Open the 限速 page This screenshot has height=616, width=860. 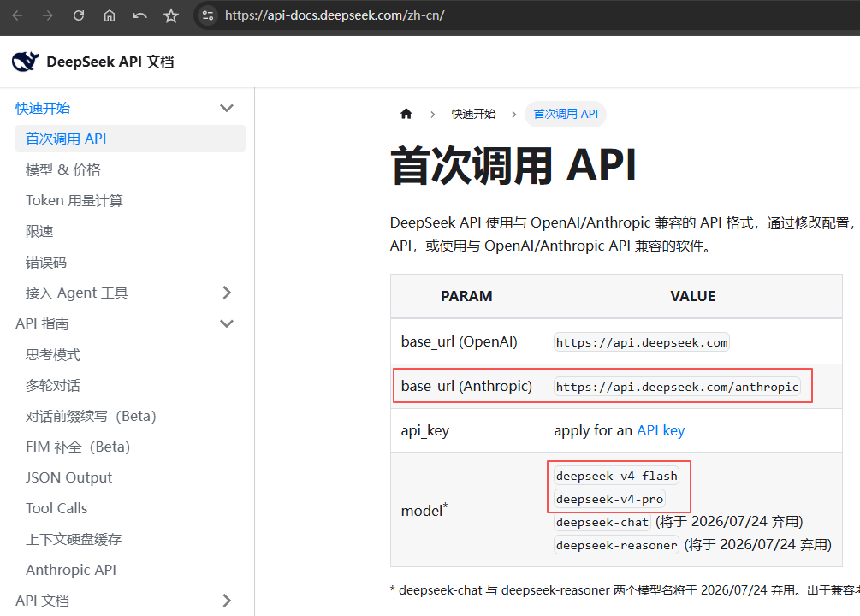click(x=39, y=232)
